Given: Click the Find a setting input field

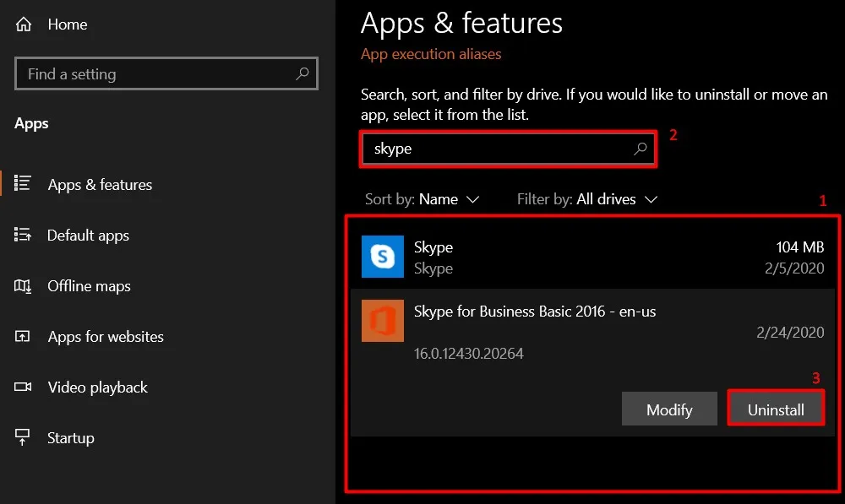Looking at the screenshot, I should (166, 73).
